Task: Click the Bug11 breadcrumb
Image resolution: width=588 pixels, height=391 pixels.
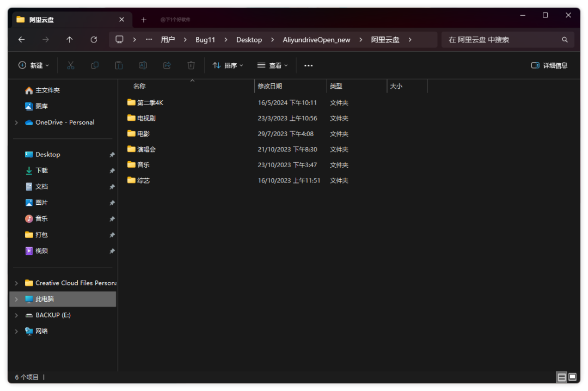Action: pyautogui.click(x=205, y=39)
